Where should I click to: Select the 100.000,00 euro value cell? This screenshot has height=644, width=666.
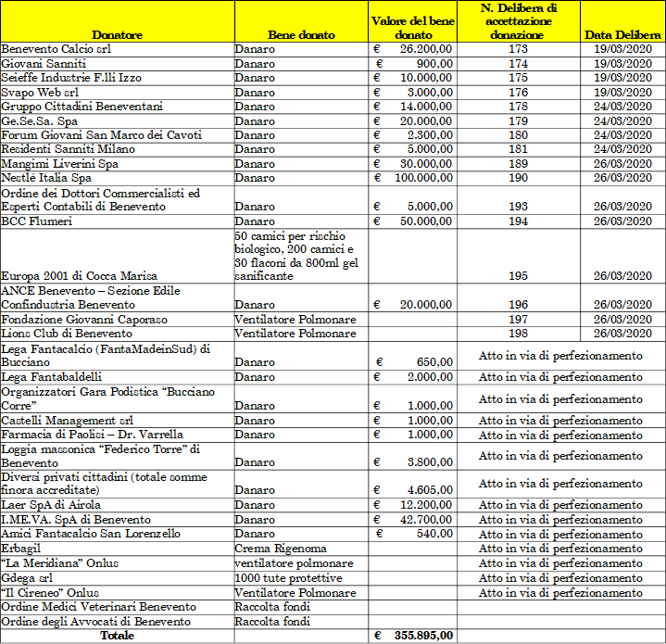(412, 178)
